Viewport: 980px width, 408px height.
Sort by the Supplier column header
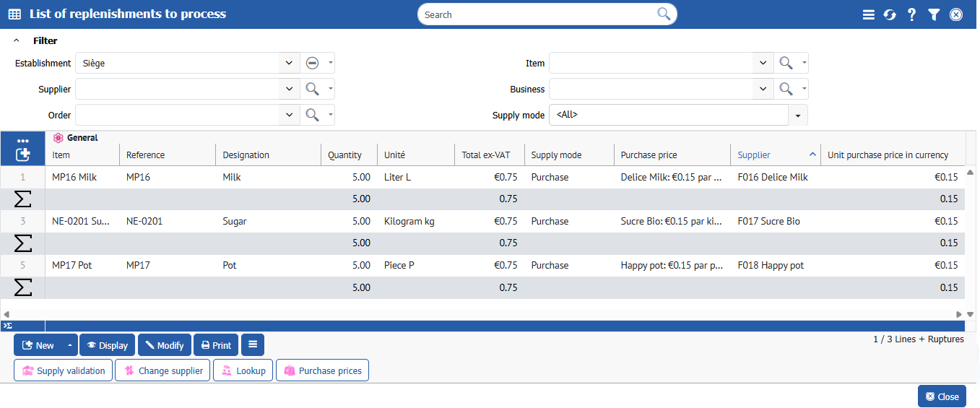[x=754, y=155]
